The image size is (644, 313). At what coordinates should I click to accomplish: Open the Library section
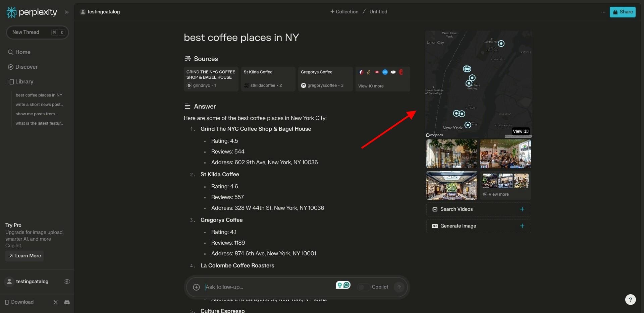coord(24,81)
